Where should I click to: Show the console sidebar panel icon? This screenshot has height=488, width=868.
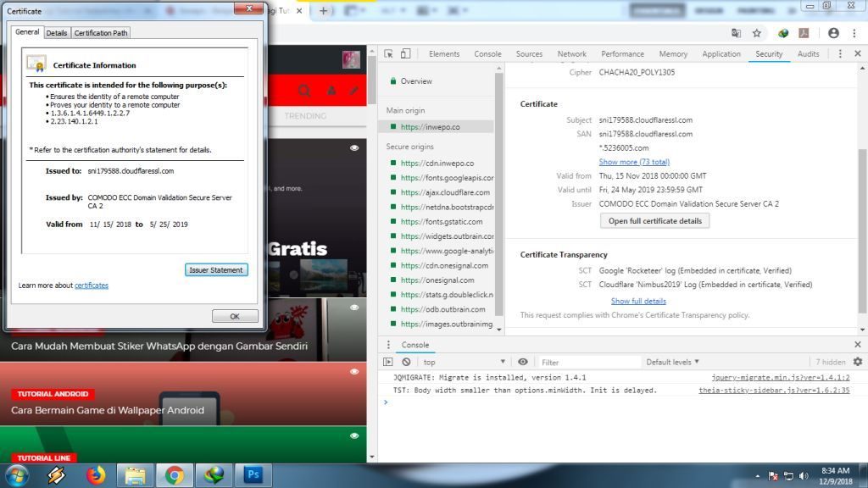coord(388,362)
